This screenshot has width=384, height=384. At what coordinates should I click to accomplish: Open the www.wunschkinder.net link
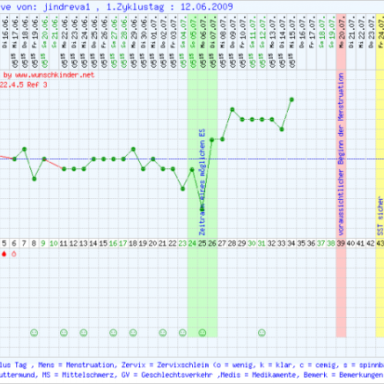pos(55,75)
